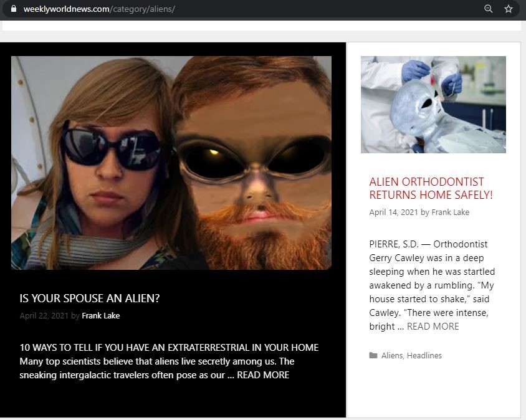The width and height of the screenshot is (526, 420).
Task: Bookmark this page with the star icon
Action: 508,9
